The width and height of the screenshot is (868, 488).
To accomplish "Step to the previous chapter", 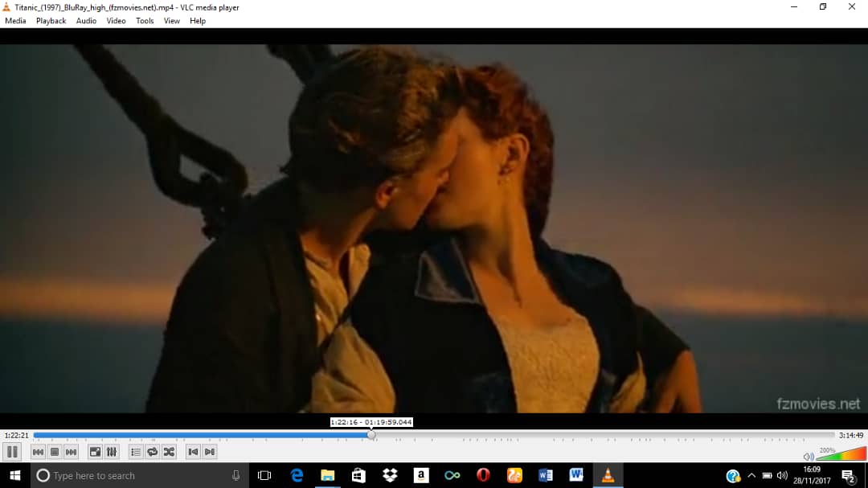I will (x=193, y=452).
